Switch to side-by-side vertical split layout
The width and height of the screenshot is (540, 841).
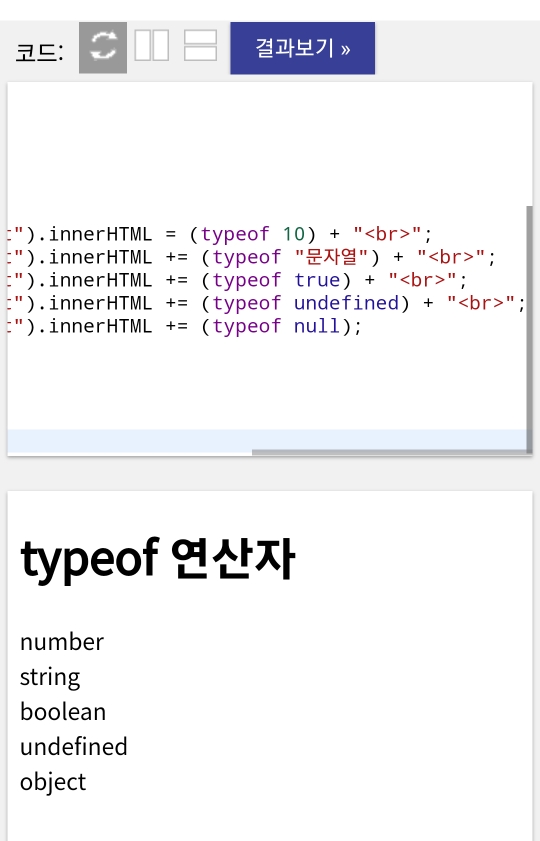(152, 46)
